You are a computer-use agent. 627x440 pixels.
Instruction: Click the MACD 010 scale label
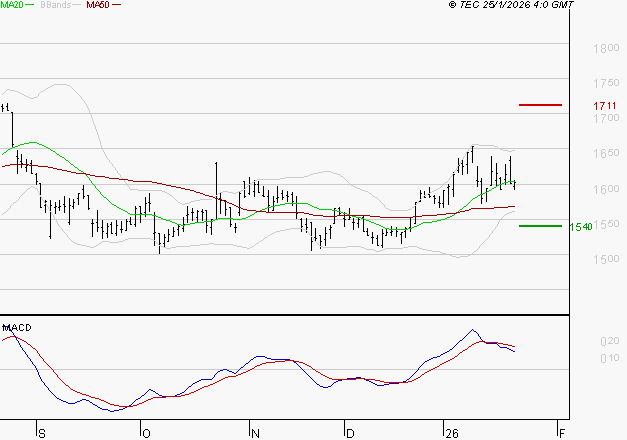coord(610,358)
